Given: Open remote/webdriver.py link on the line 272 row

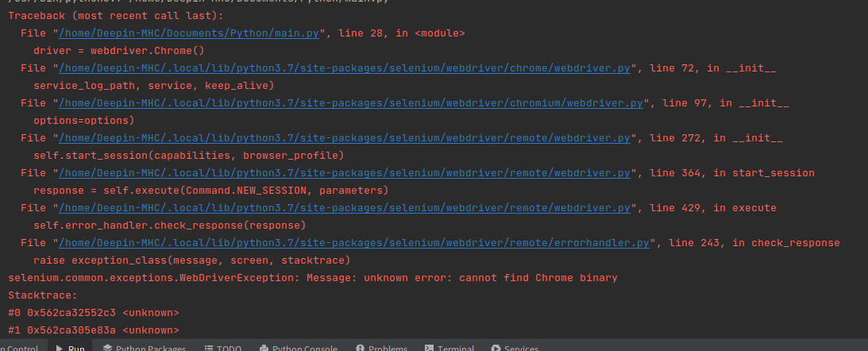Looking at the screenshot, I should [x=345, y=138].
